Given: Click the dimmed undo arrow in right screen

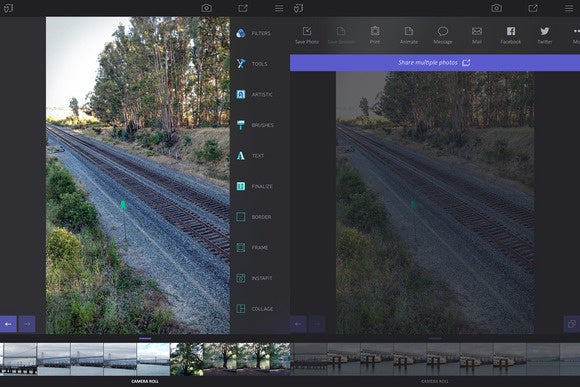Looking at the screenshot, I should pos(298,324).
